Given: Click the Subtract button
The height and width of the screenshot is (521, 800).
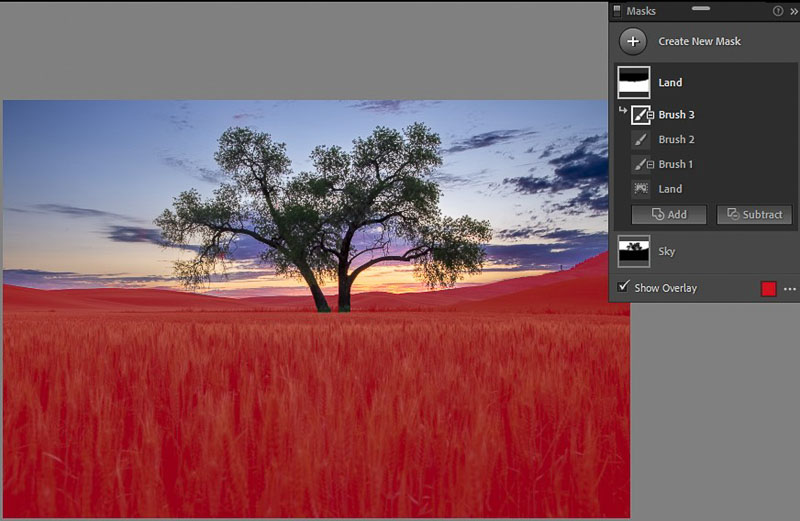Looking at the screenshot, I should 754,214.
